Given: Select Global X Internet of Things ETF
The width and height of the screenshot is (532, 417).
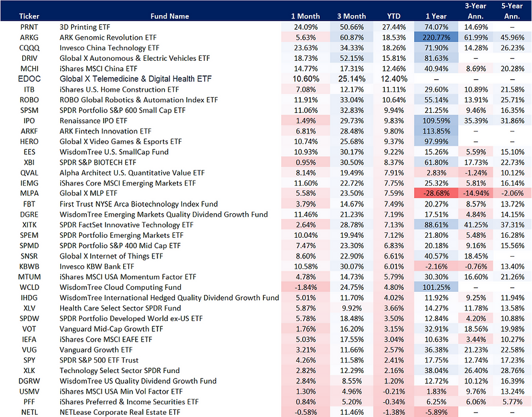Looking at the screenshot, I should point(111,256).
